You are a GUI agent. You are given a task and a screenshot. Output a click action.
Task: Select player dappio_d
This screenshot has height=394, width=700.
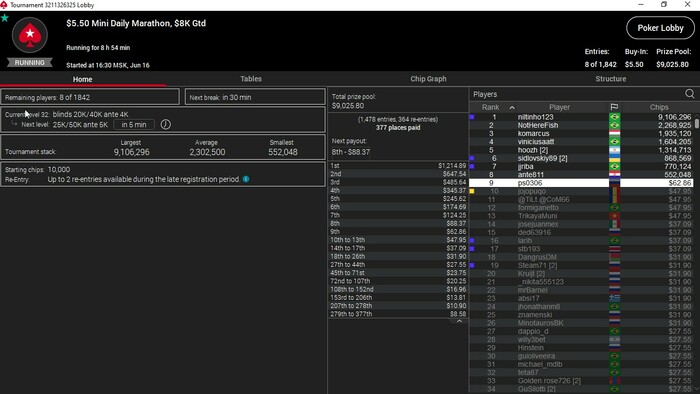[533, 331]
